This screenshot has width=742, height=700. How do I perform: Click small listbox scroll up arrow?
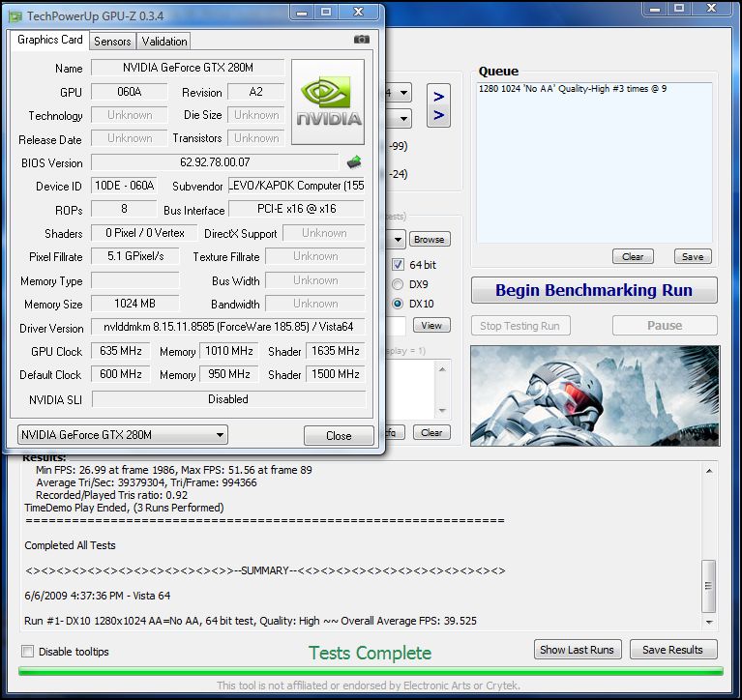click(442, 369)
